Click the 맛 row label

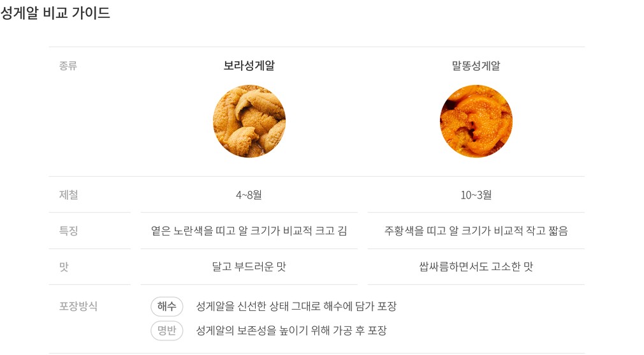coord(64,267)
